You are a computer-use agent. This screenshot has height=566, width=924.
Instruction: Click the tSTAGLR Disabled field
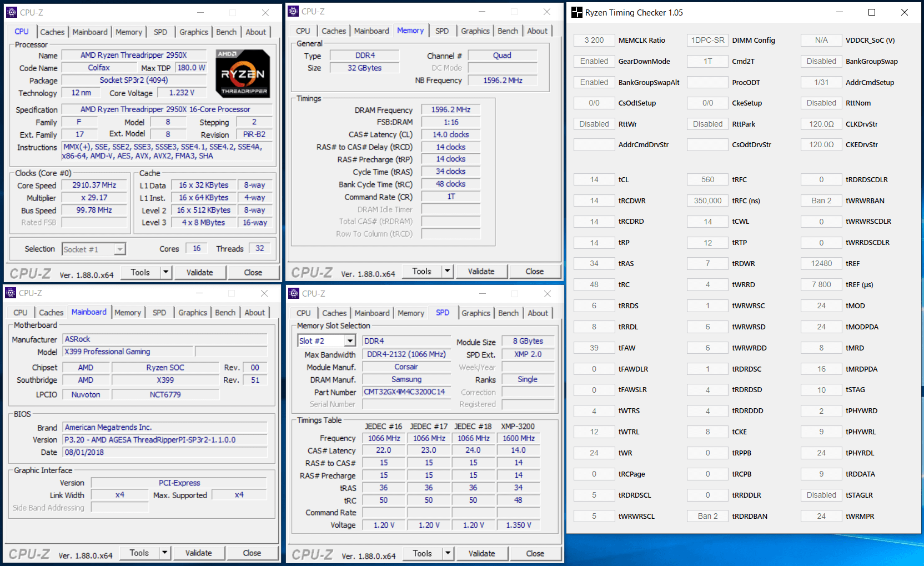821,495
